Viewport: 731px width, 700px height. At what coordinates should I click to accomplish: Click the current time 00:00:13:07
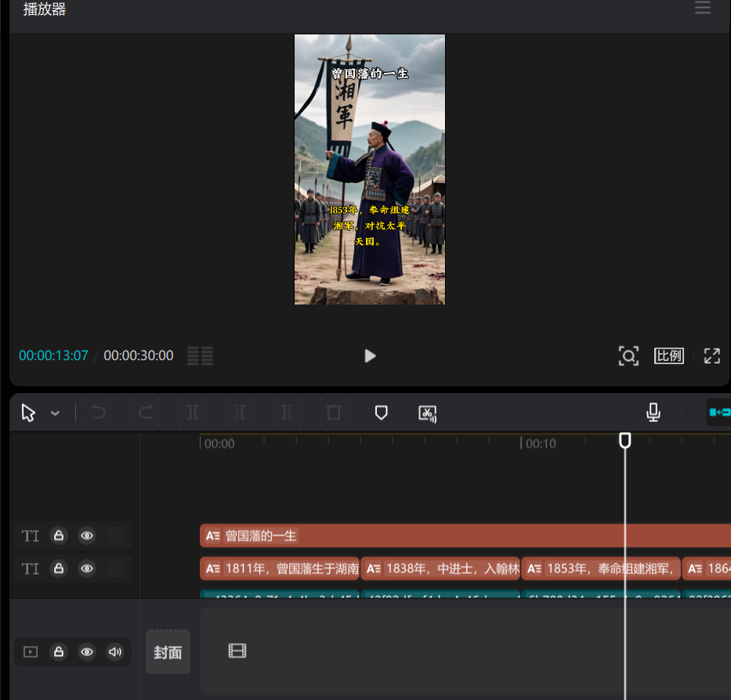53,355
